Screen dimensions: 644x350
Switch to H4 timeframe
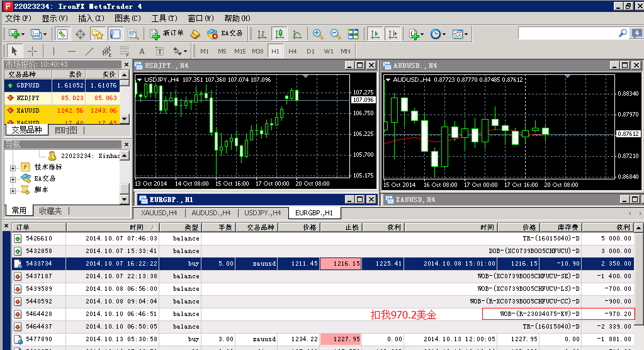point(293,51)
